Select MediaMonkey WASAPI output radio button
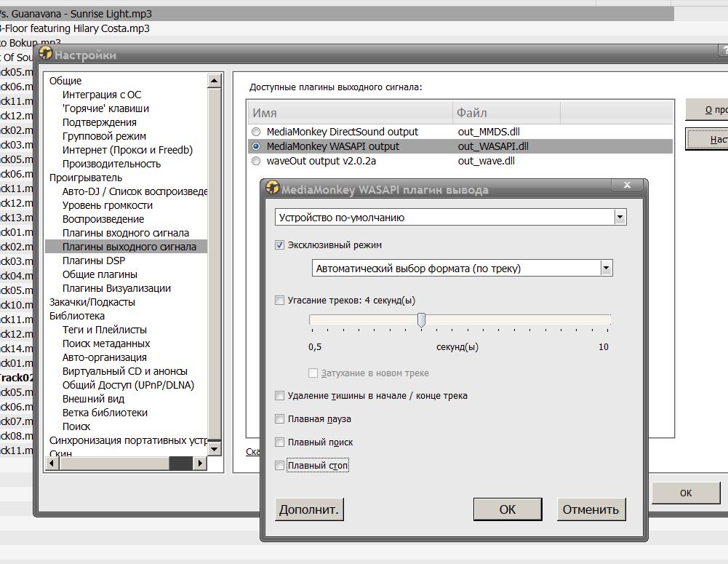Image resolution: width=728 pixels, height=564 pixels. click(x=256, y=146)
